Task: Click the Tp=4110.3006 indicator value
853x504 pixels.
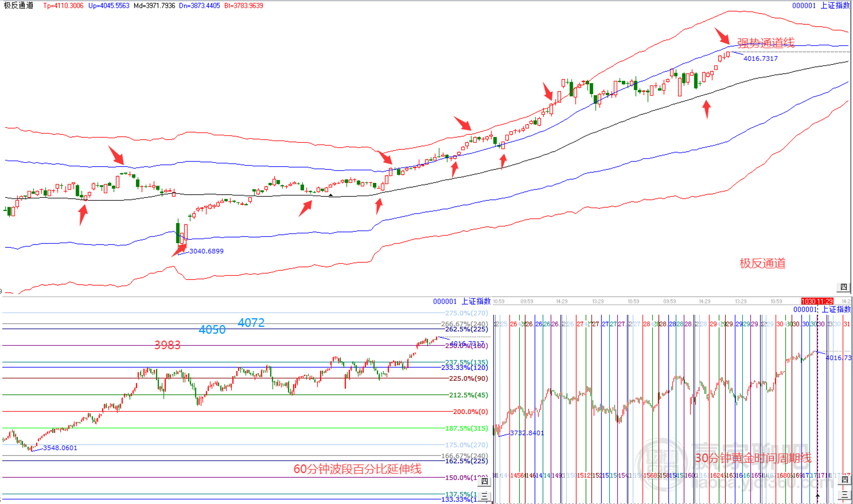Action: 63,6
